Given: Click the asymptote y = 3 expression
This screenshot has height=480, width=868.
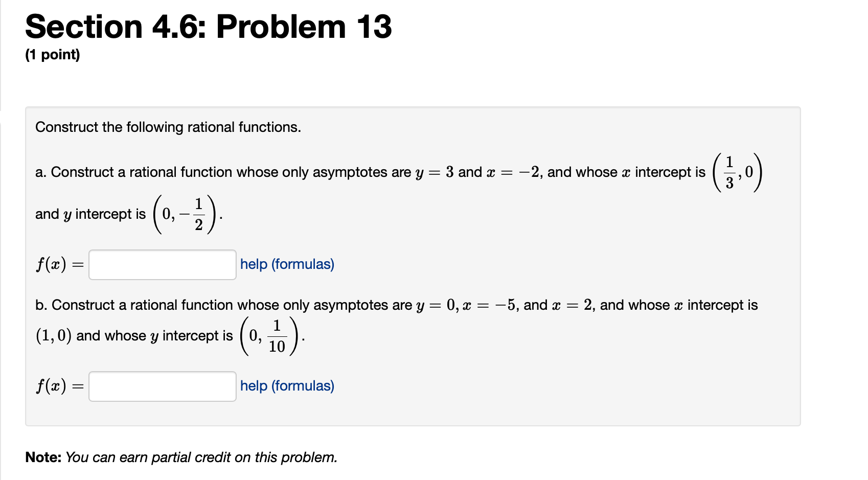Looking at the screenshot, I should tap(437, 172).
